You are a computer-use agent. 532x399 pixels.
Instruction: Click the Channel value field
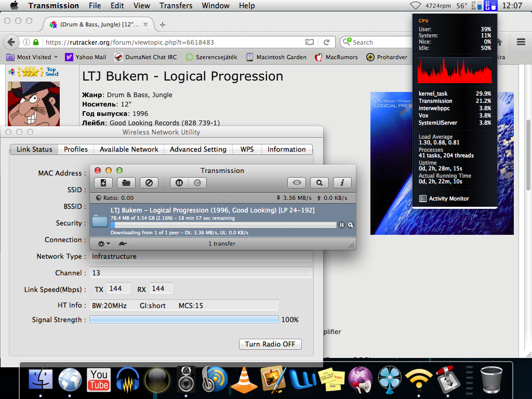(x=201, y=273)
